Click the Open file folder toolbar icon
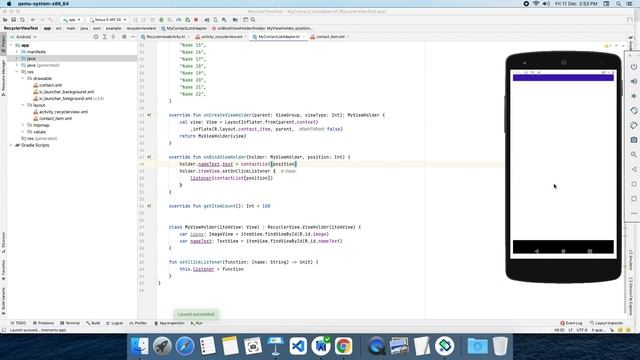640x360 pixels. click(5, 20)
